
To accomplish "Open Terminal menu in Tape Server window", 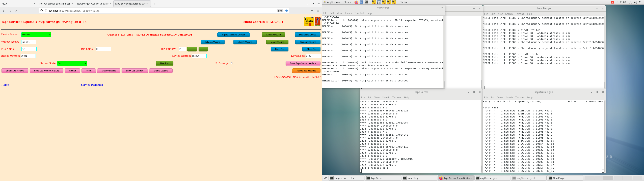I will (396, 98).
